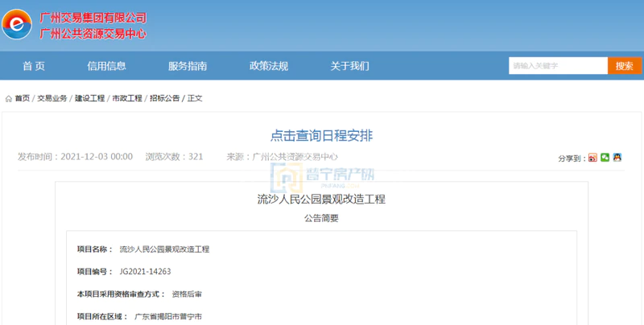Click the 项目名称 value text

tap(164, 249)
